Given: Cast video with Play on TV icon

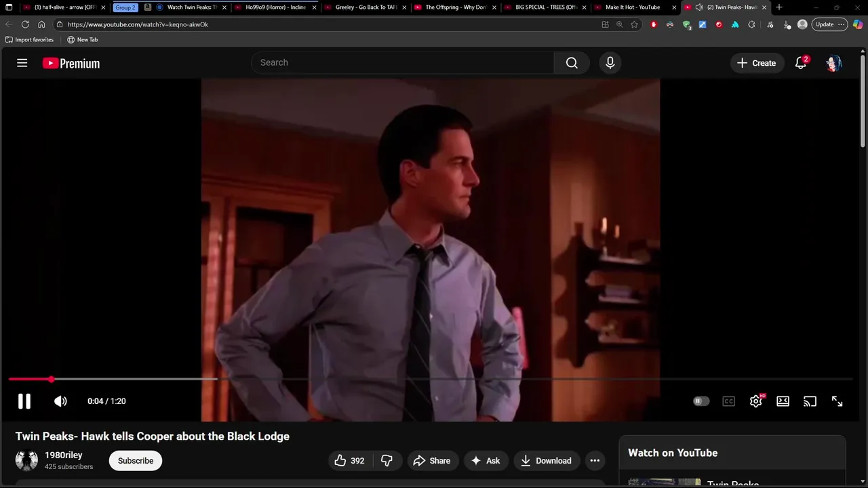Looking at the screenshot, I should [x=810, y=401].
